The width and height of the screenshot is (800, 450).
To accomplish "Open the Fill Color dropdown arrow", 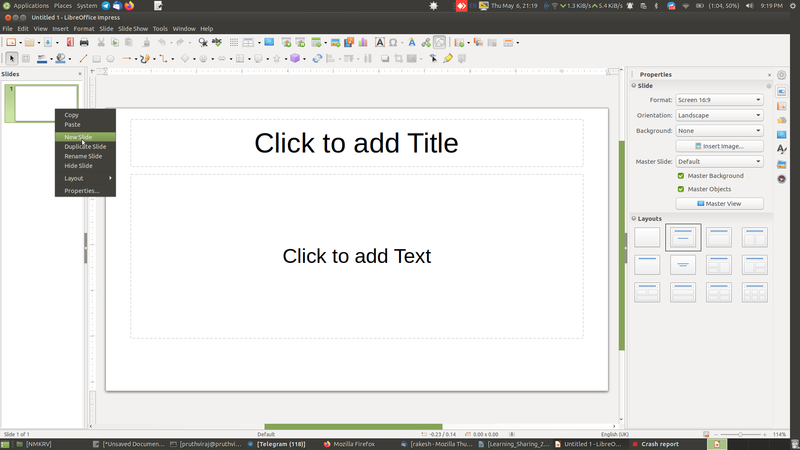I will tap(70, 59).
